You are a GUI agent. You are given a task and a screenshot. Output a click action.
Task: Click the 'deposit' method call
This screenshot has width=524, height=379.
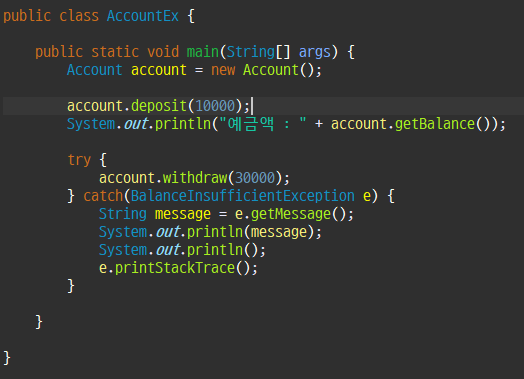[158, 106]
